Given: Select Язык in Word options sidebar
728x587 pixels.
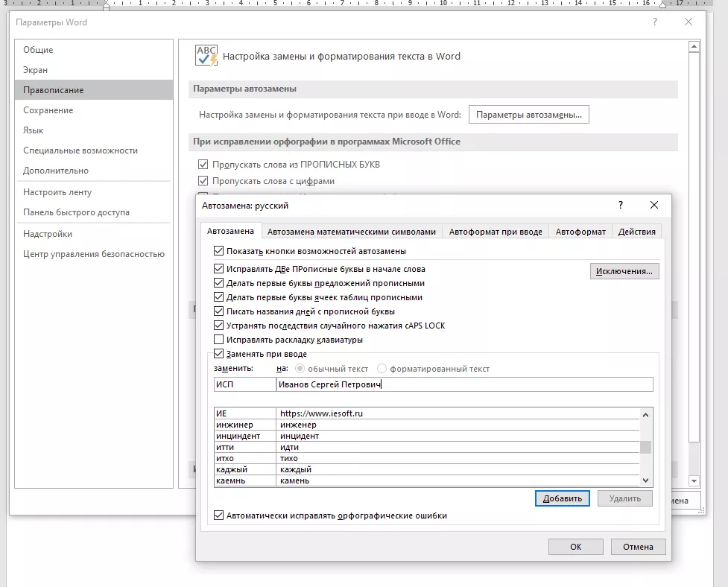Looking at the screenshot, I should (94, 130).
